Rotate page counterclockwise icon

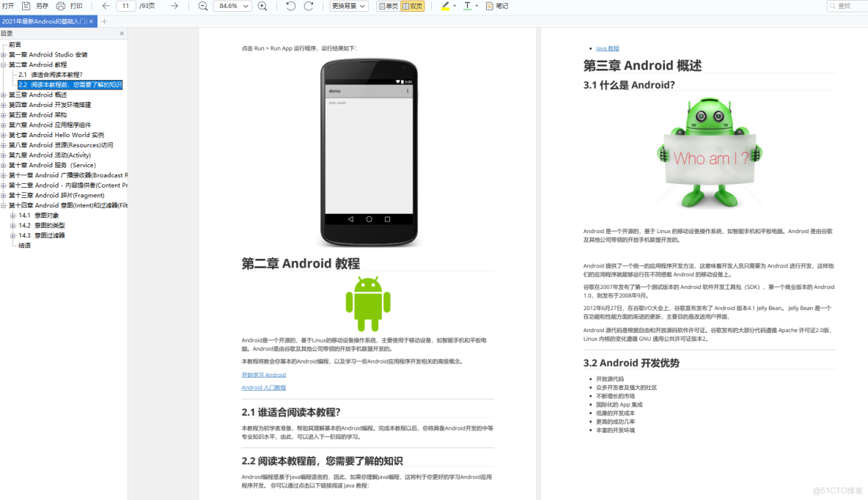pos(290,6)
